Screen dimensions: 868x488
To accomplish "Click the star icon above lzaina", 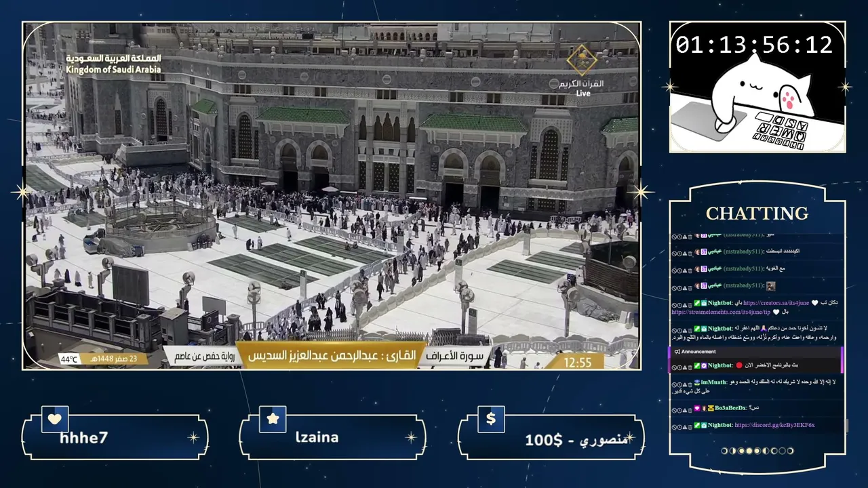I will pos(273,419).
